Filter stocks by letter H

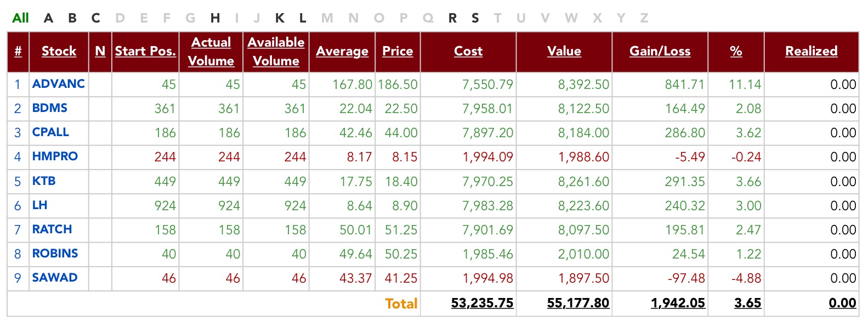(x=215, y=18)
